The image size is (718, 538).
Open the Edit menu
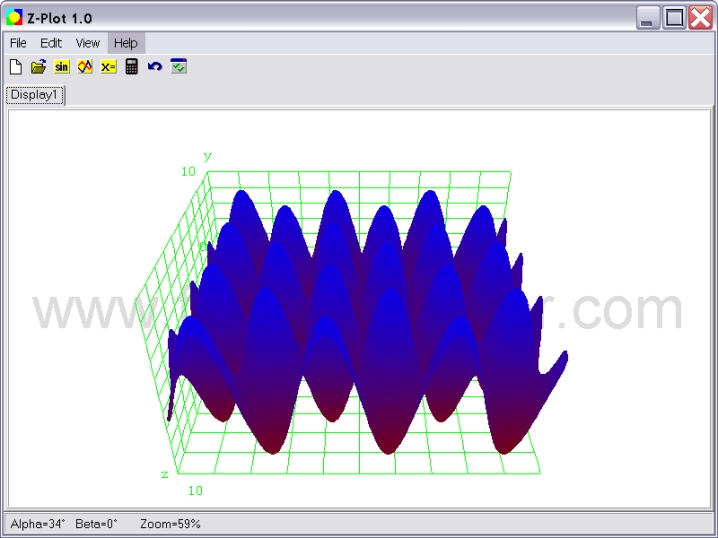point(51,43)
